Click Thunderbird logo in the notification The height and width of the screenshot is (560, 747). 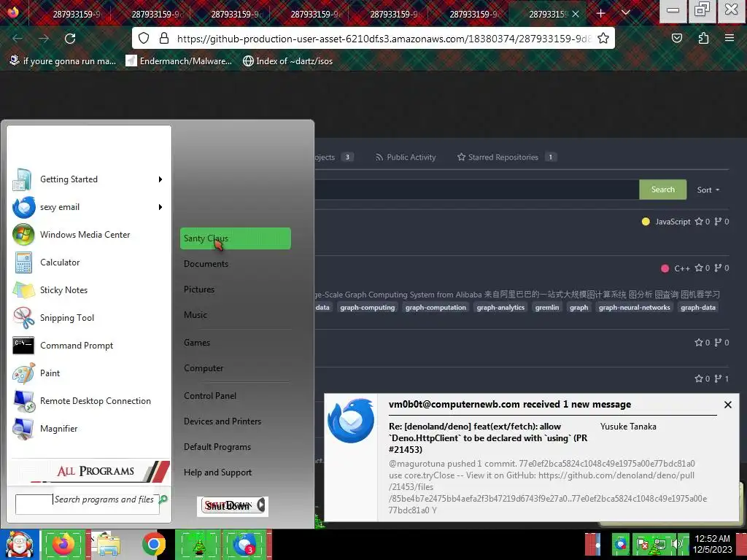tap(351, 421)
